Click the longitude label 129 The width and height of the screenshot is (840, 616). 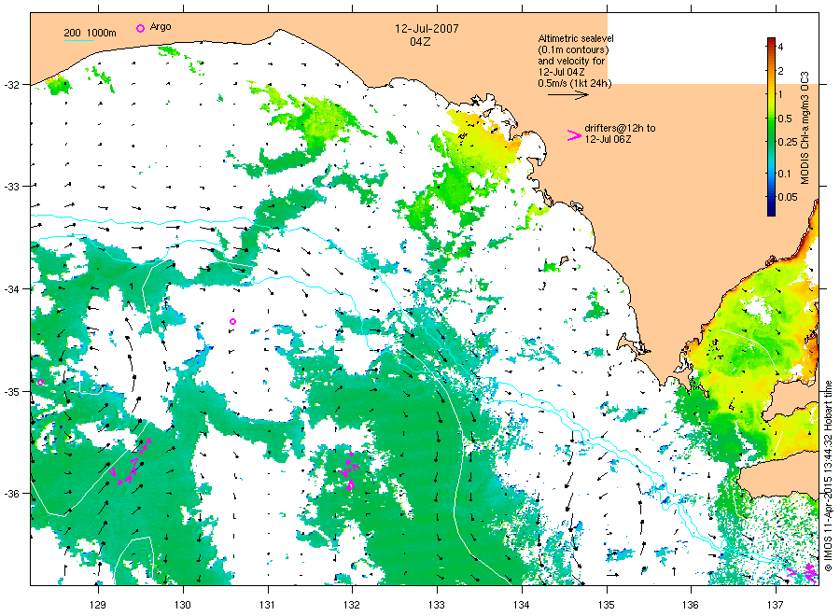tap(98, 605)
